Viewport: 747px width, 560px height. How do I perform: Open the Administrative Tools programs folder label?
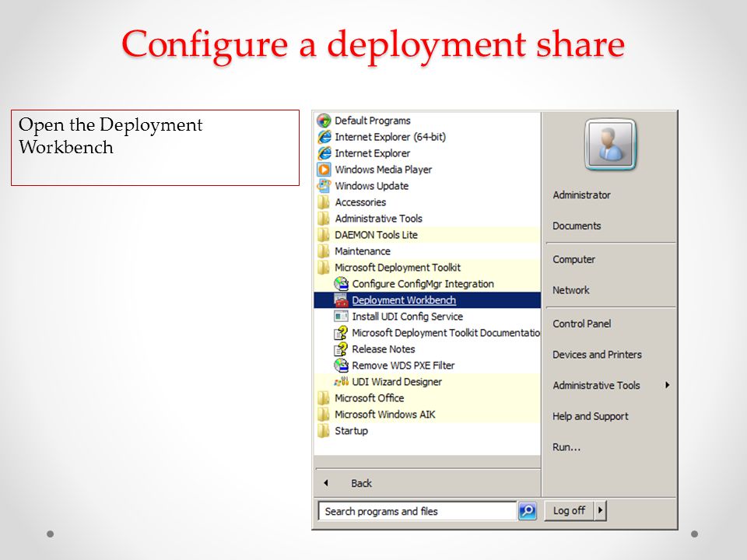pos(379,219)
